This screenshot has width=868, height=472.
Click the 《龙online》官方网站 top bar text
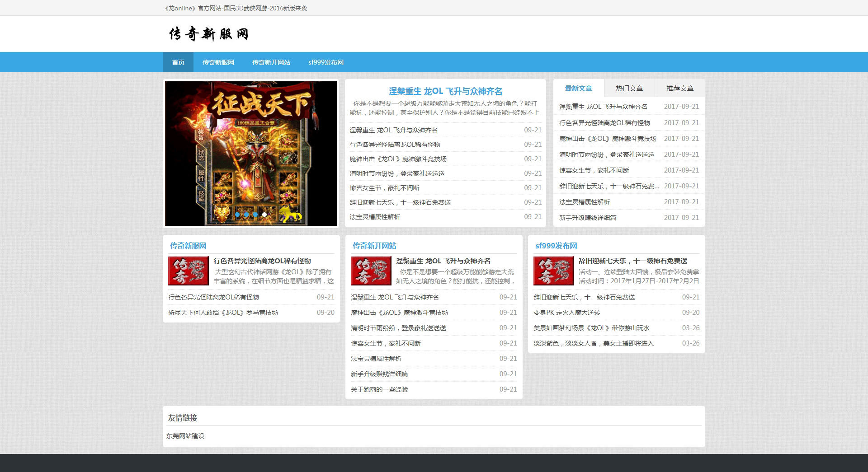(236, 8)
